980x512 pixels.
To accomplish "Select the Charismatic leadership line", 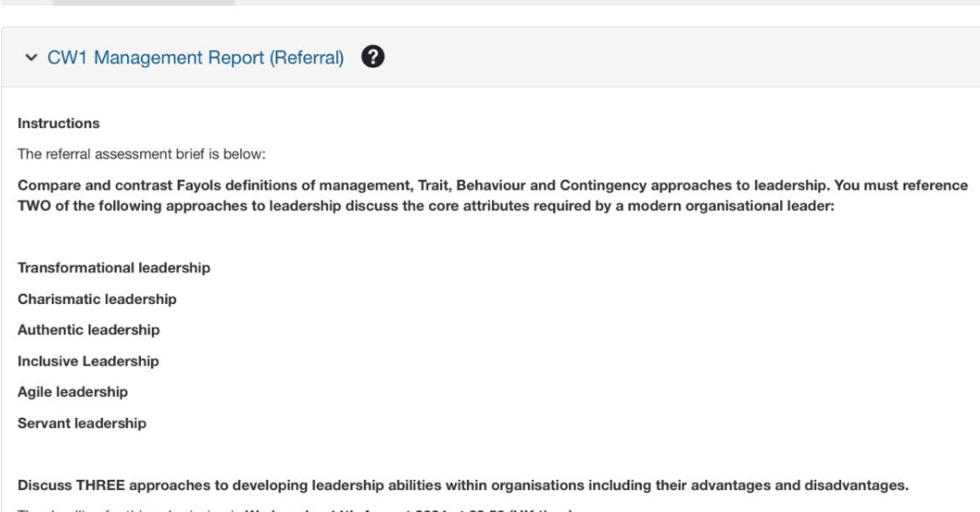I will pos(97,299).
